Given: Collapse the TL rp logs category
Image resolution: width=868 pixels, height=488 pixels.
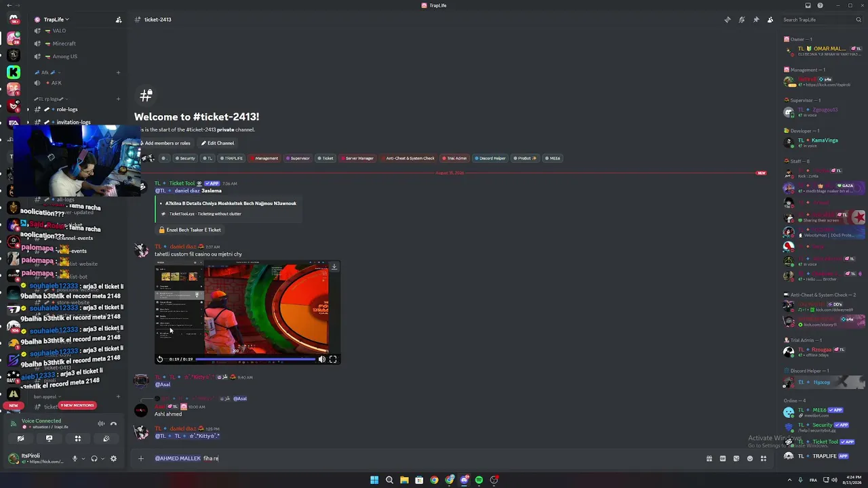Looking at the screenshot, I should coord(50,99).
